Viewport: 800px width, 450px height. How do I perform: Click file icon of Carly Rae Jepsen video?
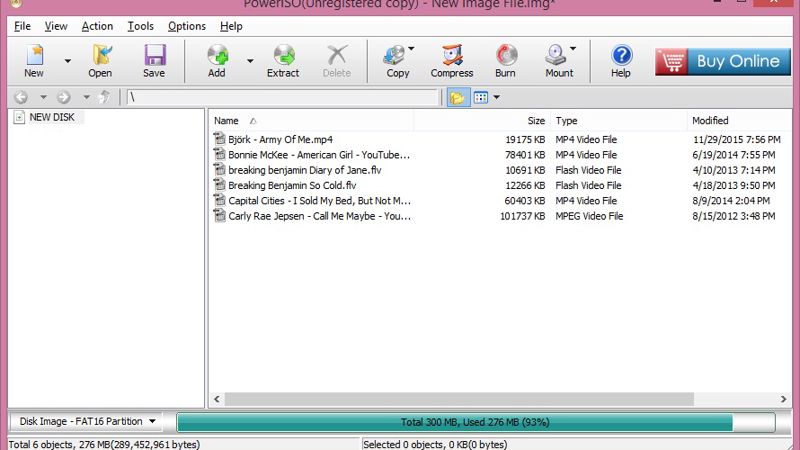[x=219, y=215]
